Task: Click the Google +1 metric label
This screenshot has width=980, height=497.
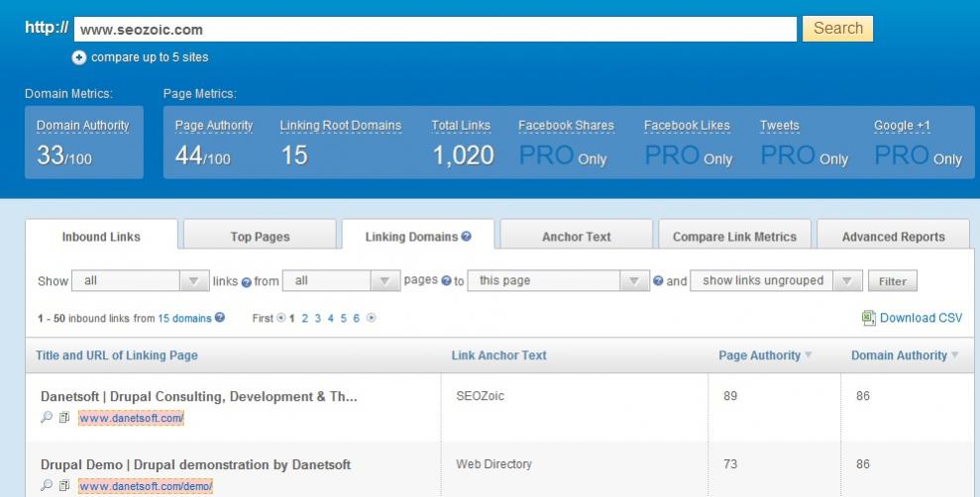Action: pyautogui.click(x=902, y=125)
